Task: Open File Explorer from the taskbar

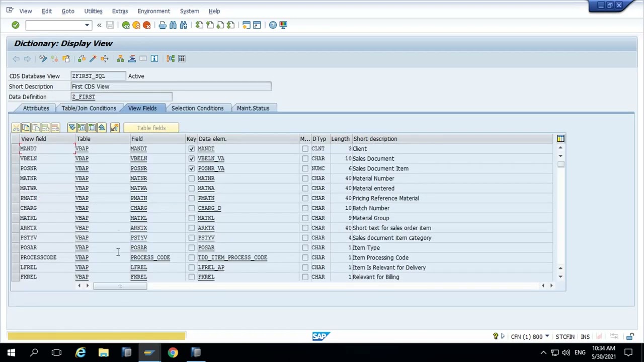Action: pos(103,353)
